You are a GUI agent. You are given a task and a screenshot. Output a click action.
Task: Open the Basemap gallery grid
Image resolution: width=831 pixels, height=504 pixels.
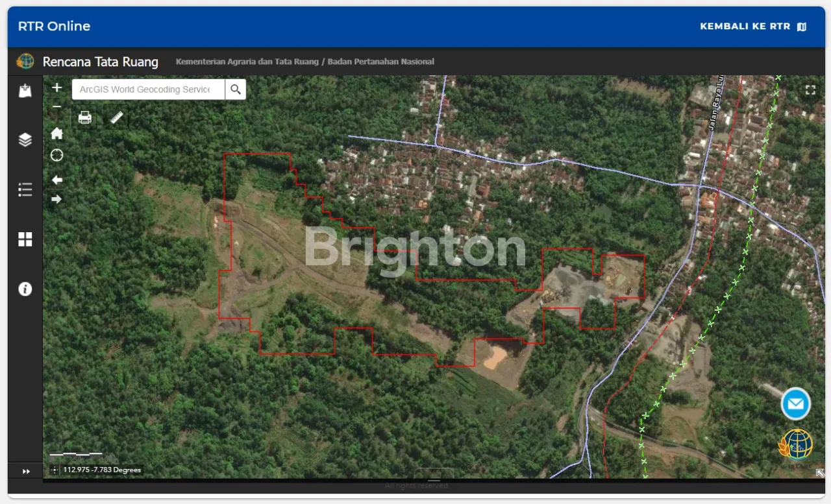coord(25,239)
